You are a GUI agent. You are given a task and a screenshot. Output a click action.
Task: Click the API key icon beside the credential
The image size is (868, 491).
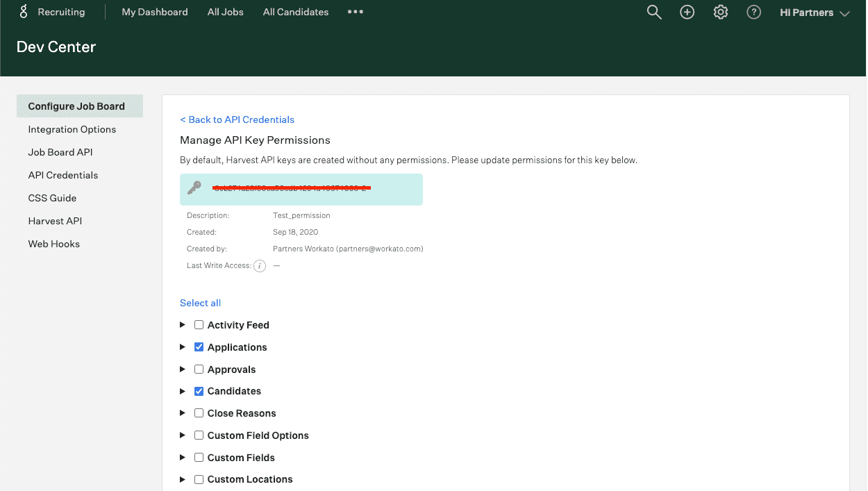point(194,189)
